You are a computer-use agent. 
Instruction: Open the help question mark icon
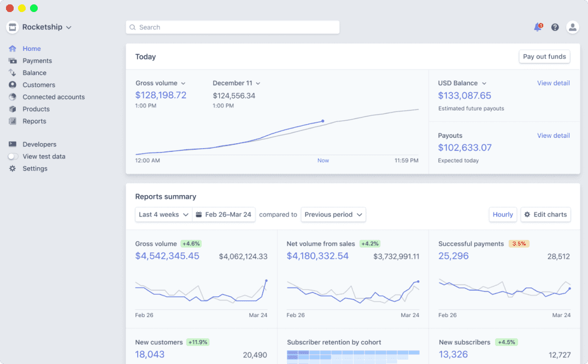pyautogui.click(x=555, y=27)
